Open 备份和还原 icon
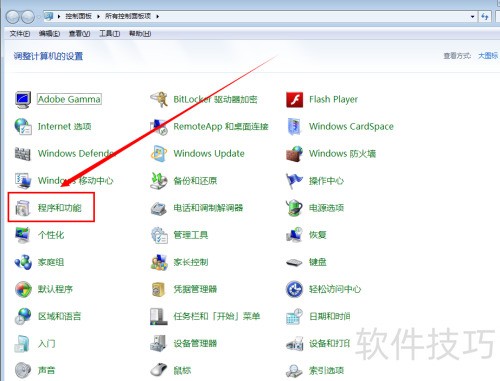This screenshot has height=381, width=500. pos(159,181)
